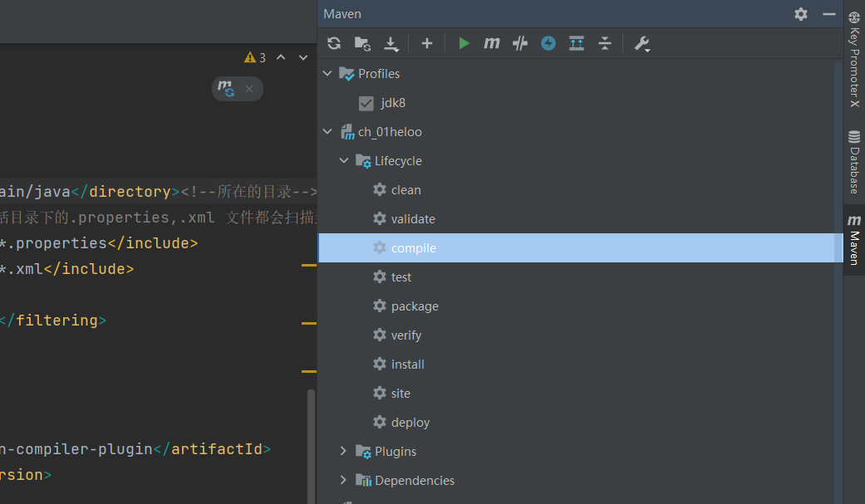Viewport: 865px width, 504px height.
Task: Expand all nodes in Maven tree
Action: pyautogui.click(x=577, y=43)
